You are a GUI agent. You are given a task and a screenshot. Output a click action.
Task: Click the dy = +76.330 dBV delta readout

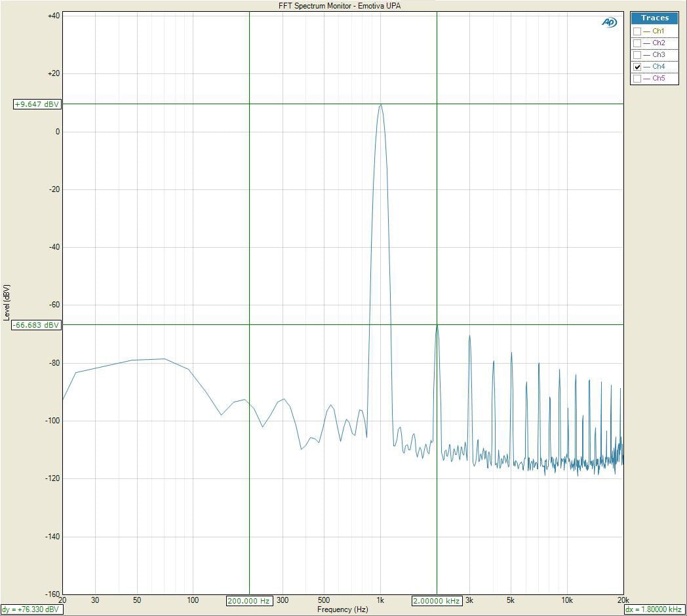point(31,609)
